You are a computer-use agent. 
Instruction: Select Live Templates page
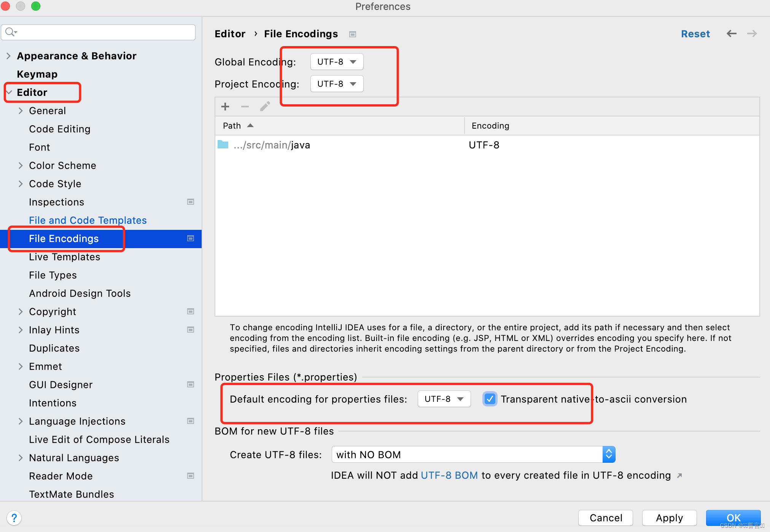click(65, 257)
